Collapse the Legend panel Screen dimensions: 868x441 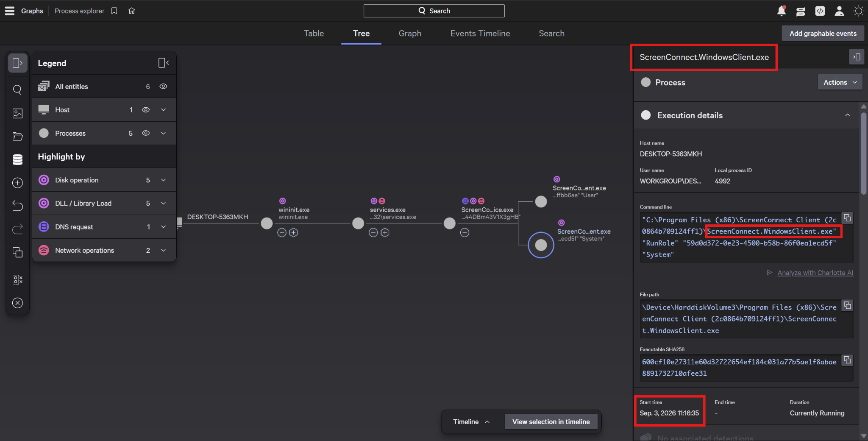[164, 63]
